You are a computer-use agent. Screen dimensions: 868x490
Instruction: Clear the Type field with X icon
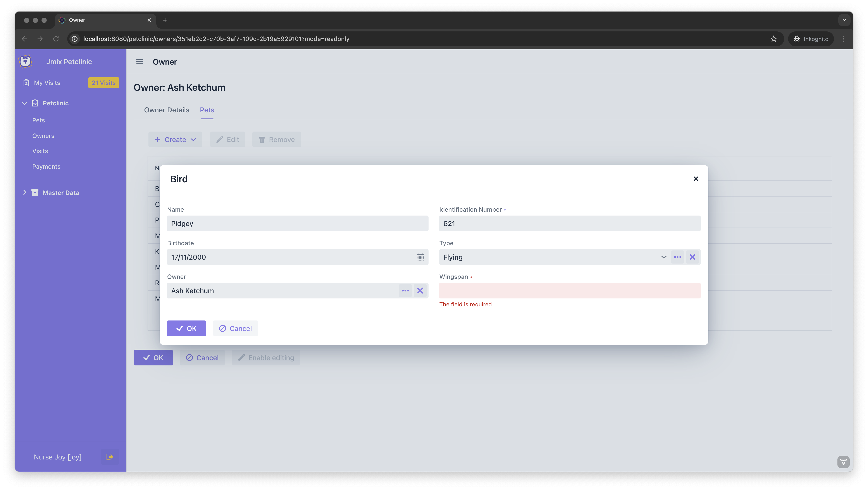692,257
